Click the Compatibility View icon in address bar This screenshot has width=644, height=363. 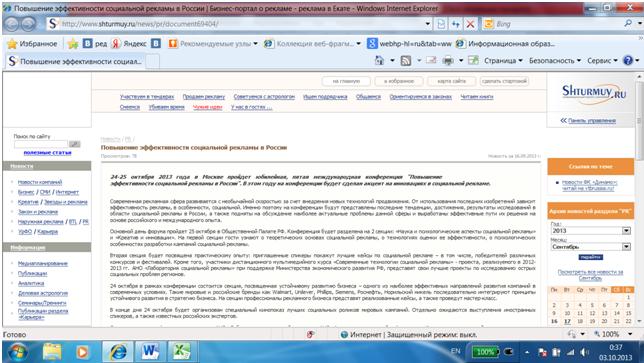(441, 24)
